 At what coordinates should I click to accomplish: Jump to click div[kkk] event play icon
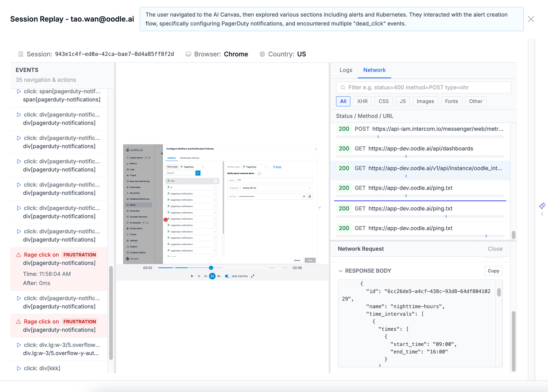point(19,368)
